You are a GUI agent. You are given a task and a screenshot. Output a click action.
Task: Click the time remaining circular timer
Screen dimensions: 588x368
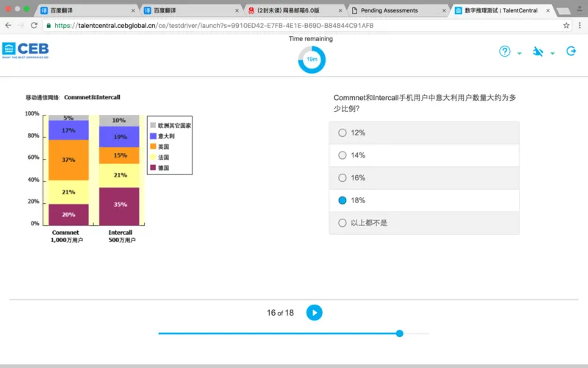tap(311, 60)
